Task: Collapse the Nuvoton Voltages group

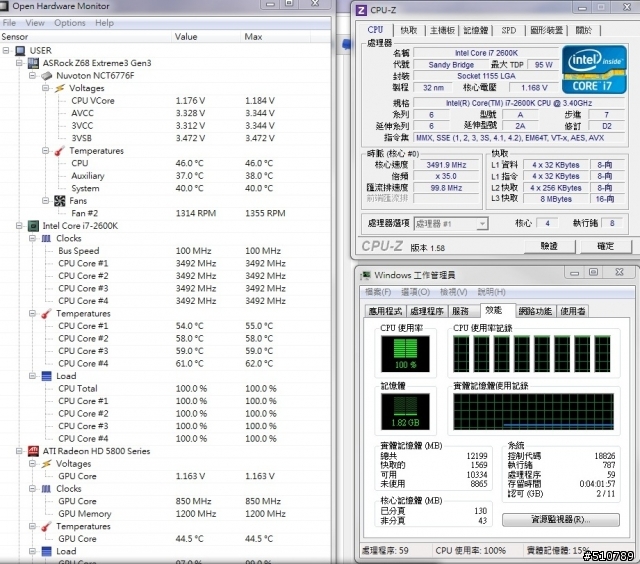Action: [46, 88]
